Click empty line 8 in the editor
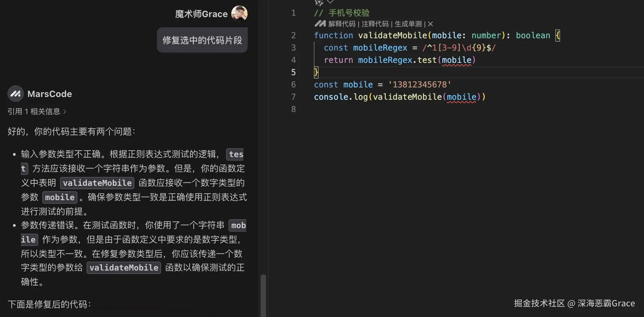 [478, 109]
